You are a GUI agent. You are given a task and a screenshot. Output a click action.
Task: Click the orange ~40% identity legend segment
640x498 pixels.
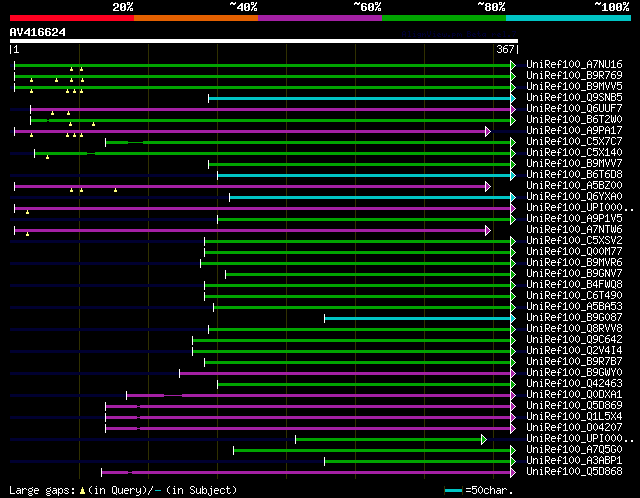coord(196,18)
